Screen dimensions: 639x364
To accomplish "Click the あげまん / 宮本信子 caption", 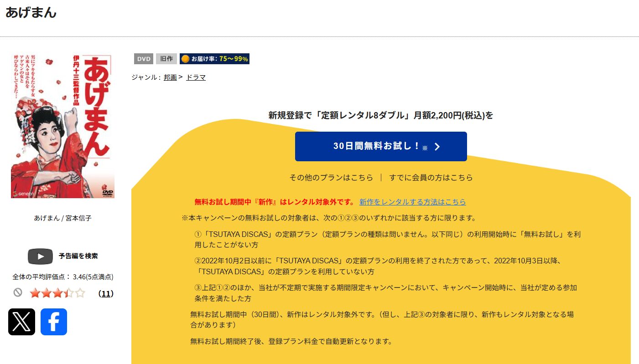I will (63, 218).
